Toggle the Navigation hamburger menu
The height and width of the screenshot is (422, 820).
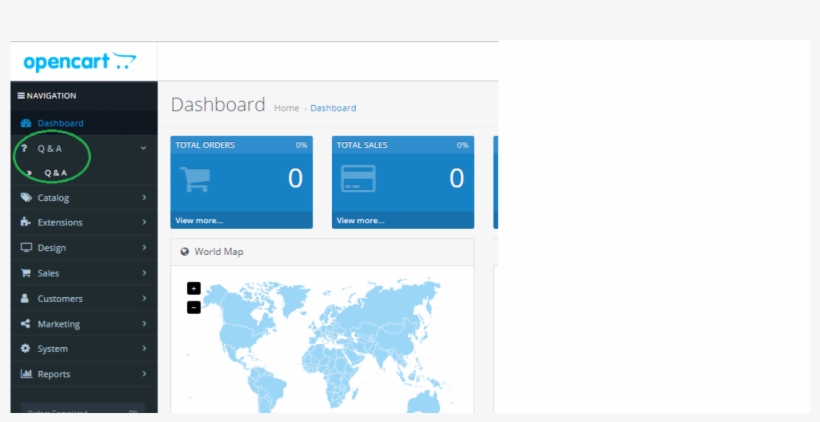point(21,96)
